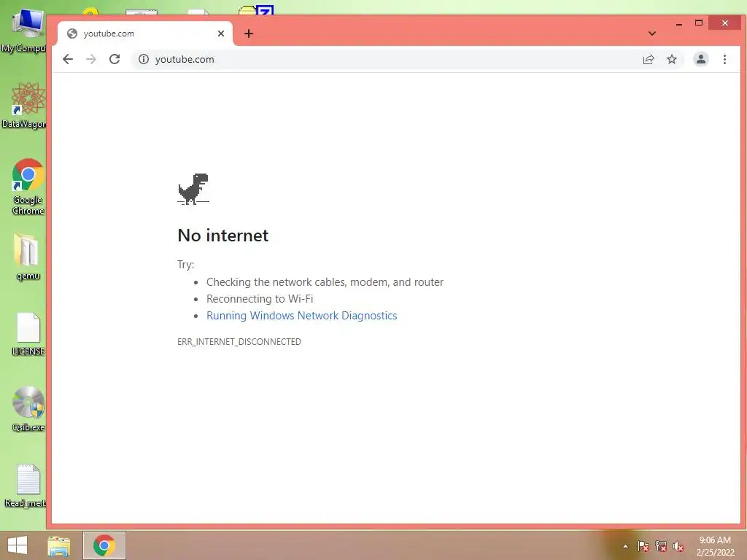Select the LICENSE file on desktop
Screen dimensions: 747x560
(x=28, y=334)
